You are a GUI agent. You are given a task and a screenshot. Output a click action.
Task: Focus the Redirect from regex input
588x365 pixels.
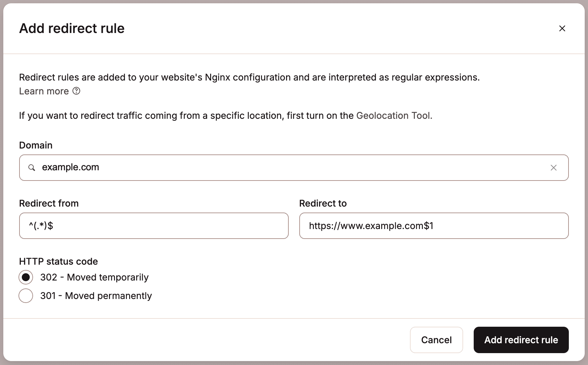point(154,226)
